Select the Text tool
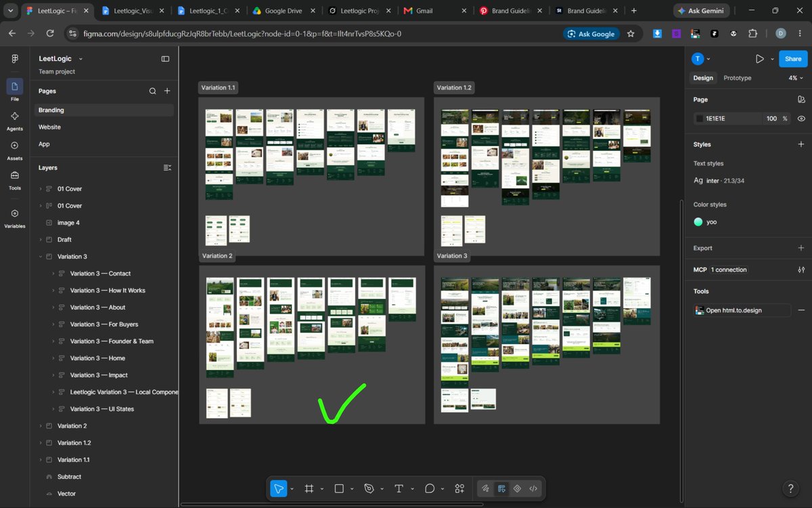The height and width of the screenshot is (508, 812). point(399,488)
